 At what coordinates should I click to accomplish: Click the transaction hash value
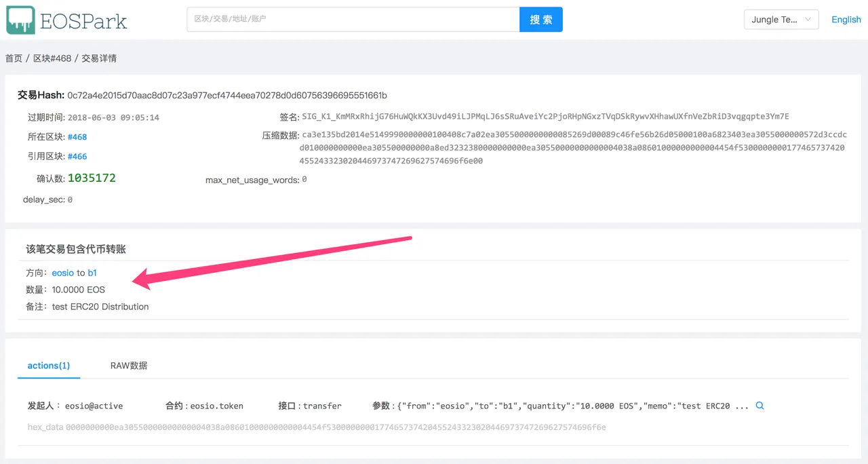227,95
